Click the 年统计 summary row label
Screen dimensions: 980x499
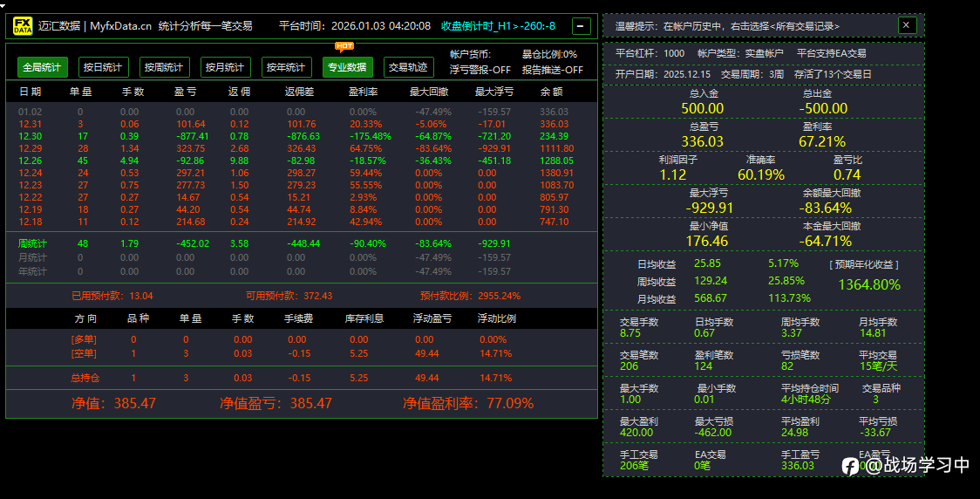(32, 271)
